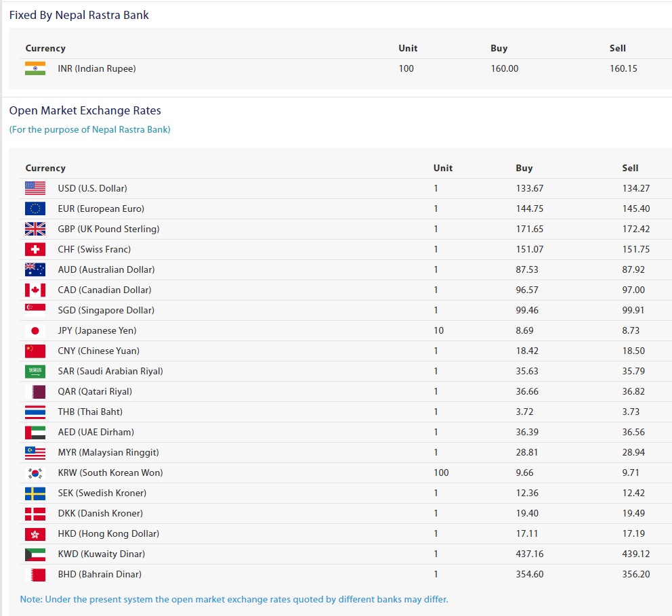Click the INR buy rate 160.00
This screenshot has width=672, height=616.
pyautogui.click(x=504, y=68)
